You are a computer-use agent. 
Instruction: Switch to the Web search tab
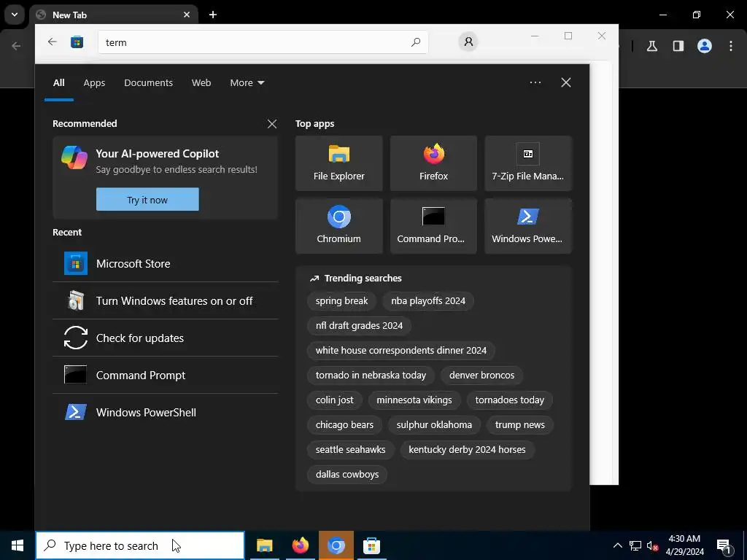coord(201,82)
